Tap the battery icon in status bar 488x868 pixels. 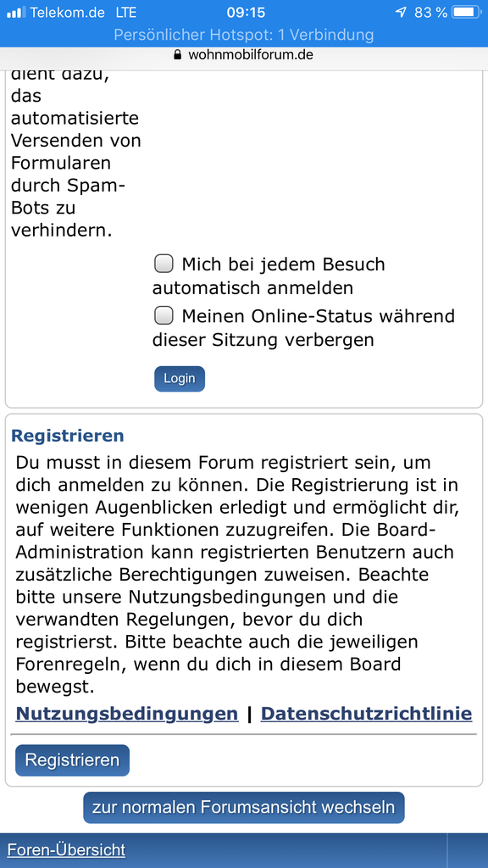click(x=468, y=12)
